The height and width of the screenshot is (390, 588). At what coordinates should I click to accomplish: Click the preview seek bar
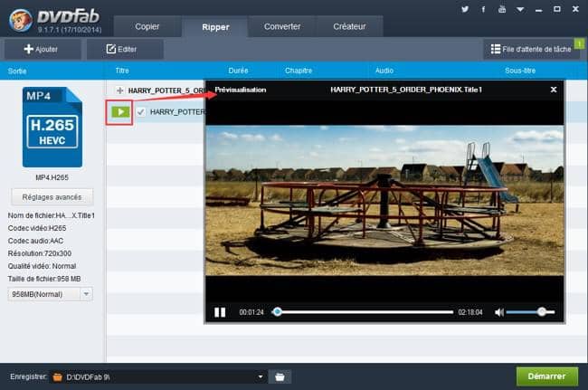coord(363,312)
